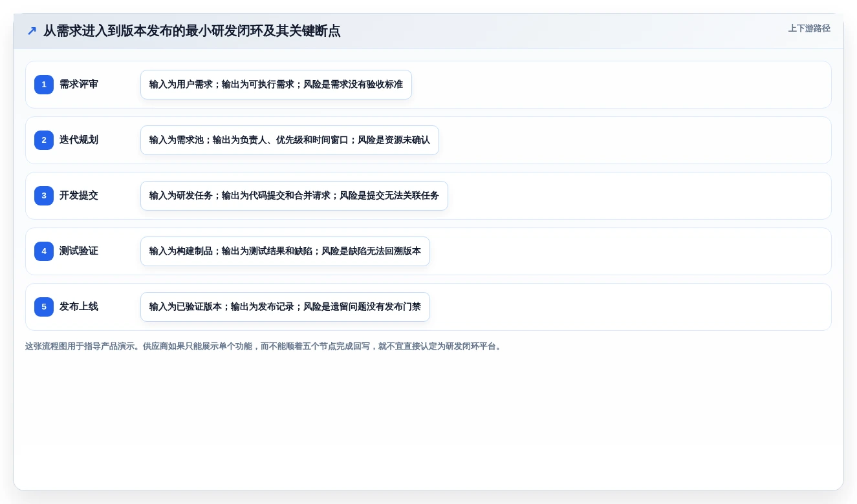Screen dimensions: 857x504
Task: Click the arrow icon beside the title
Action: (32, 30)
